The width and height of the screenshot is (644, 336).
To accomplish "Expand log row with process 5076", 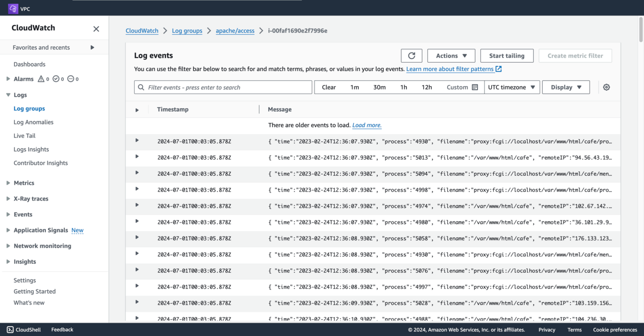I will click(x=137, y=270).
